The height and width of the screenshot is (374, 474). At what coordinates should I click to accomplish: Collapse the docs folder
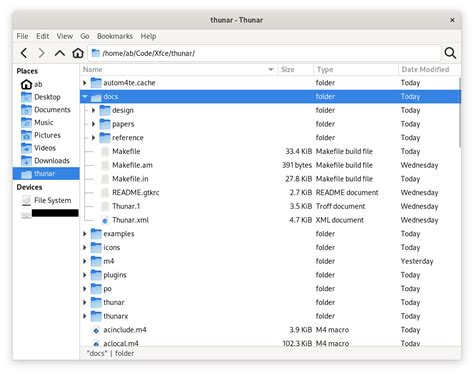(85, 97)
